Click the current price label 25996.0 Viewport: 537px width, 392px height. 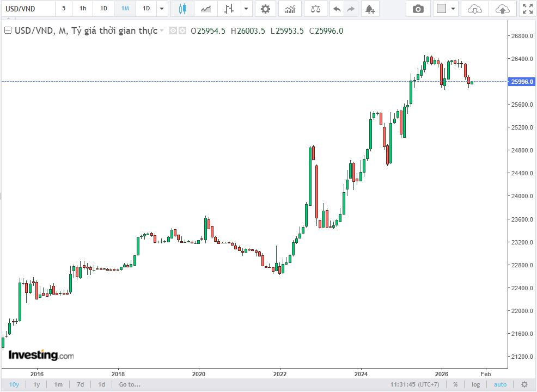pos(522,82)
